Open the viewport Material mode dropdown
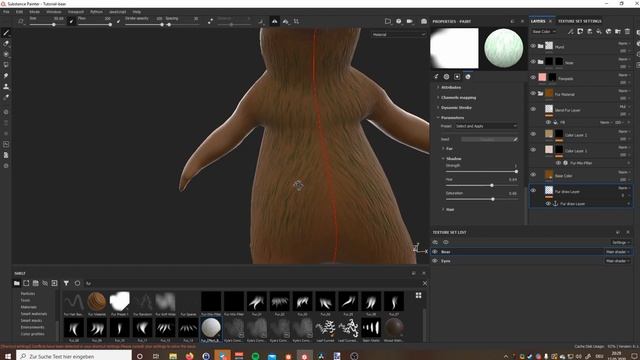This screenshot has width=640, height=360. [398, 35]
